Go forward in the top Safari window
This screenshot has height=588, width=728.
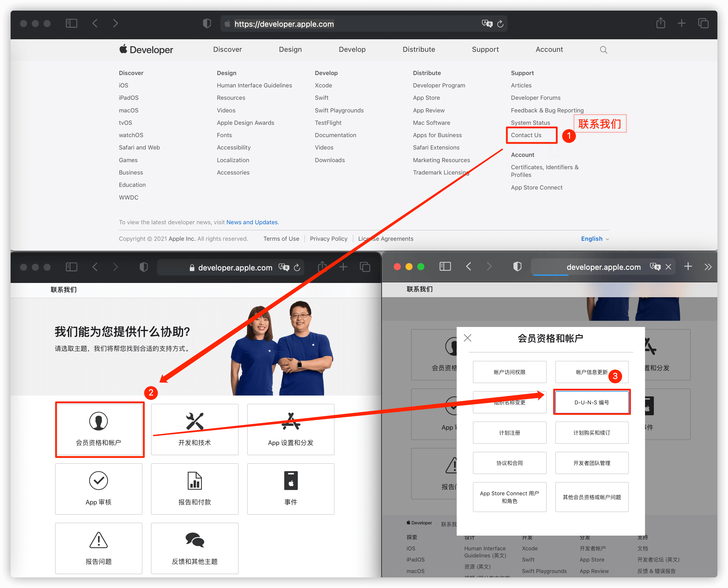point(115,23)
